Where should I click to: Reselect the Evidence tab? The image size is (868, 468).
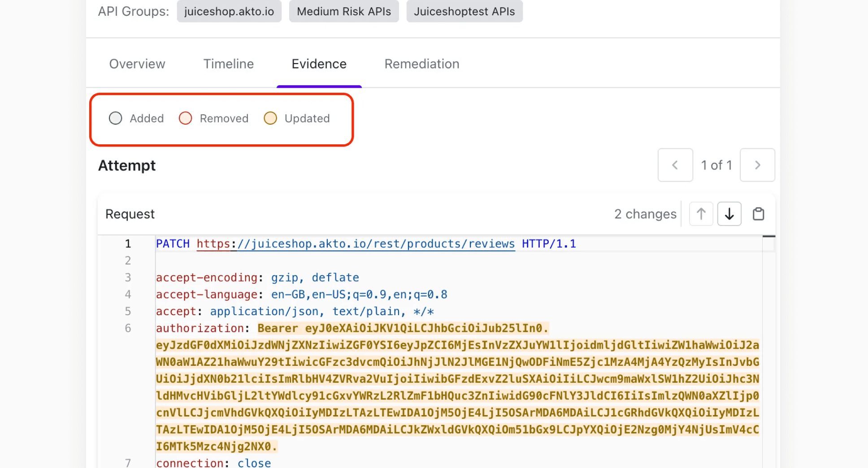319,64
